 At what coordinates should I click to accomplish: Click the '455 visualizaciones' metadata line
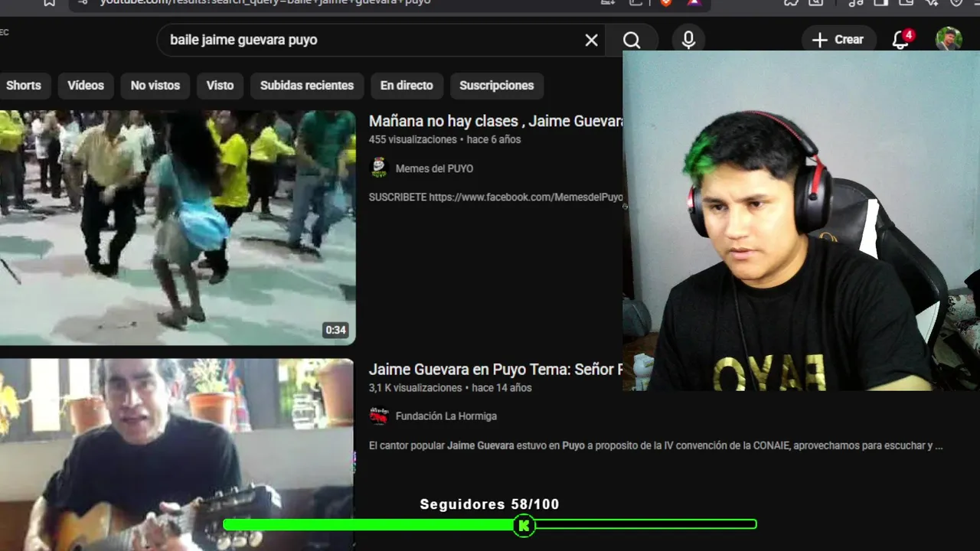click(x=445, y=140)
